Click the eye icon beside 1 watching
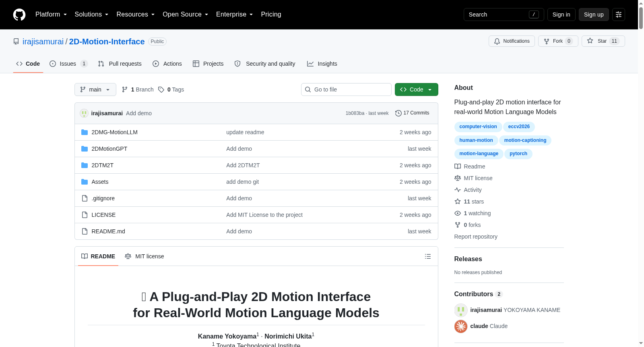Screen dimensions: 644x347 [458, 213]
